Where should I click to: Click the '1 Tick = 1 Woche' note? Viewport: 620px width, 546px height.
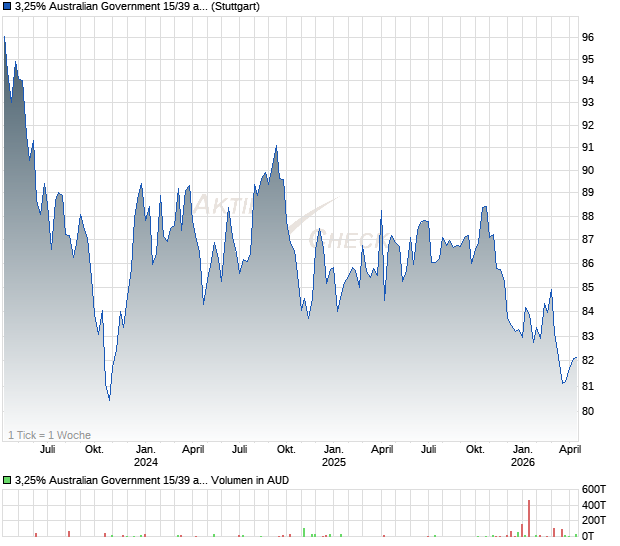tap(50, 435)
